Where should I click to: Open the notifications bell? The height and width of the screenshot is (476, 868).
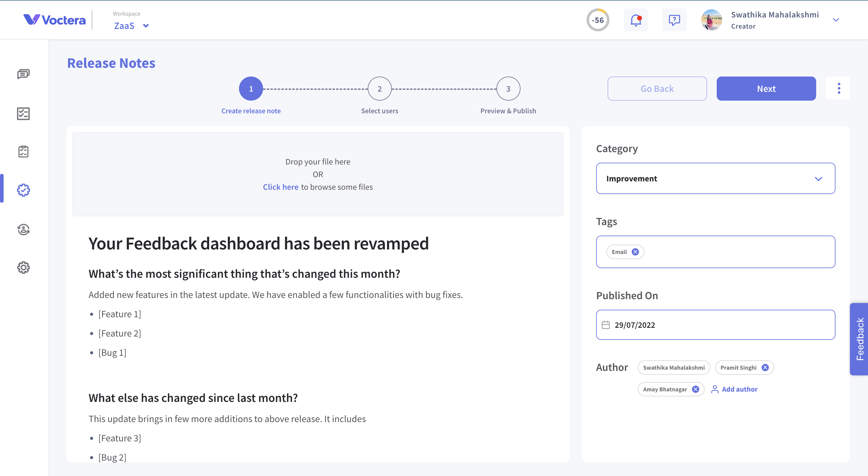636,20
